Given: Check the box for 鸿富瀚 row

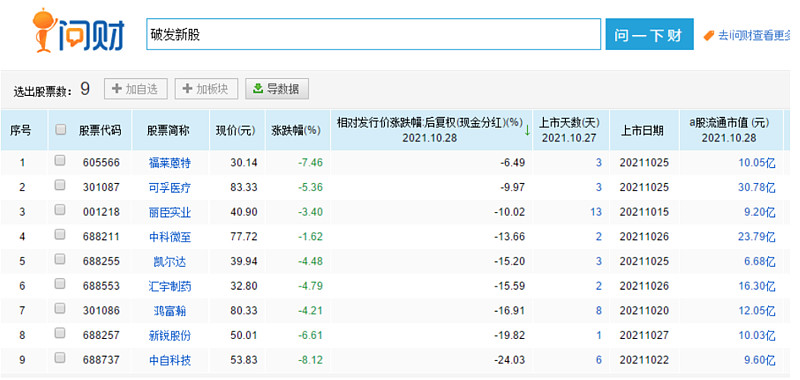Looking at the screenshot, I should click(x=60, y=308).
